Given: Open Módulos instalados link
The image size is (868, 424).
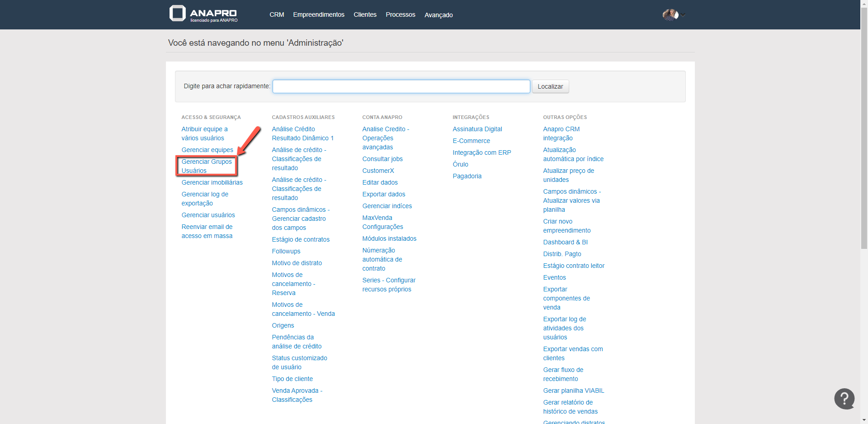Looking at the screenshot, I should [389, 238].
